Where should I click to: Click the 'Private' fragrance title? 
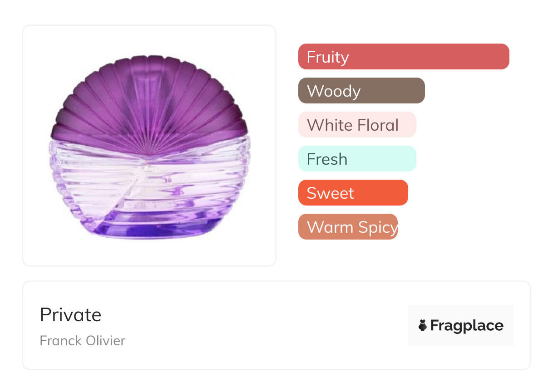(71, 315)
